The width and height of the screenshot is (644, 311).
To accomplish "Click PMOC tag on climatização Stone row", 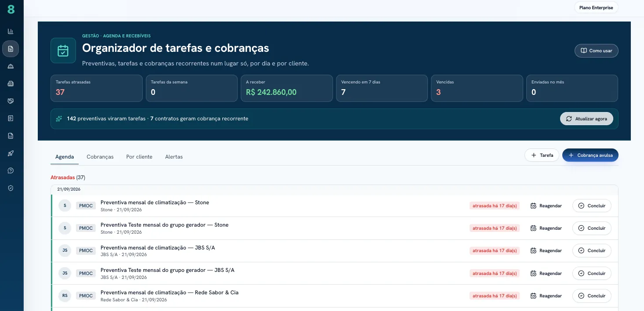I will pos(86,206).
